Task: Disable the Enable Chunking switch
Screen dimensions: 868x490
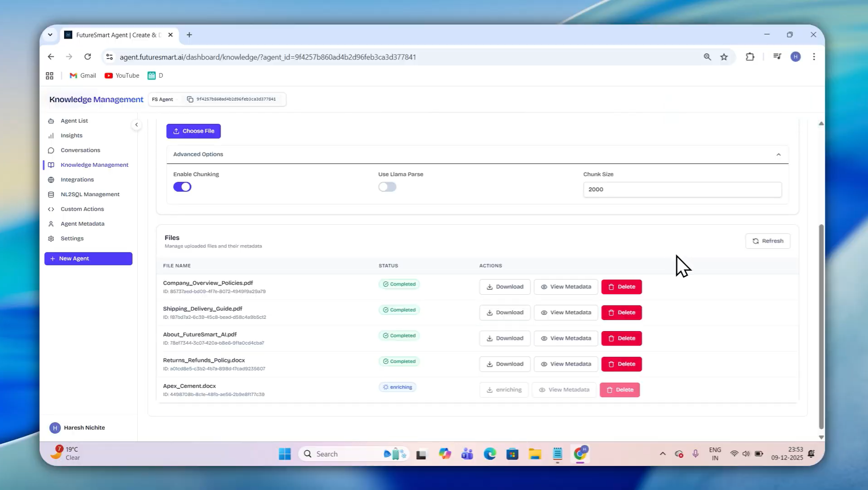Action: [182, 187]
